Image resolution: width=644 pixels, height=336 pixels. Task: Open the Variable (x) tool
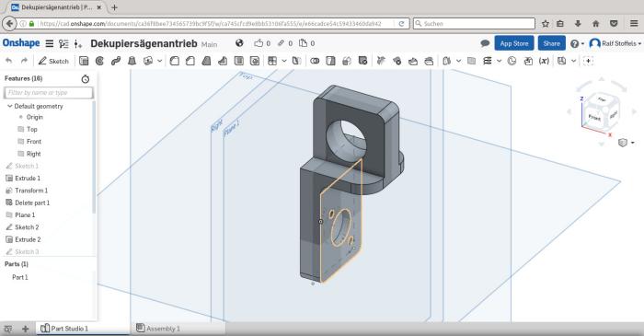coord(544,61)
